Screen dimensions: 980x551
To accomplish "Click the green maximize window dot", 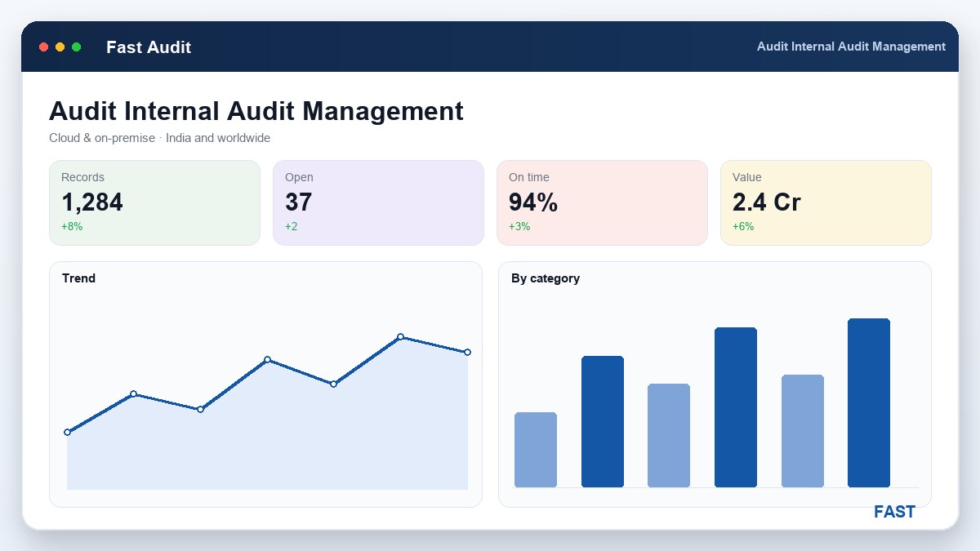I will (x=77, y=47).
